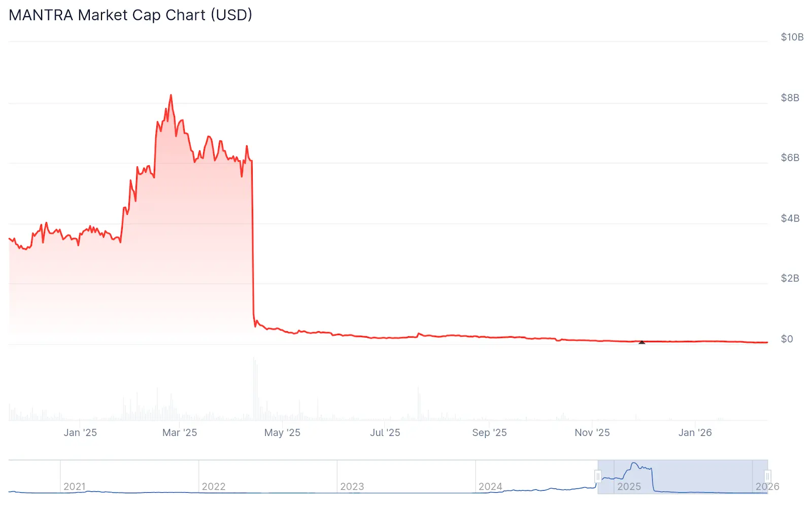Viewport: 812px width, 506px height.
Task: Click the $4B y-axis label
Action: [790, 219]
